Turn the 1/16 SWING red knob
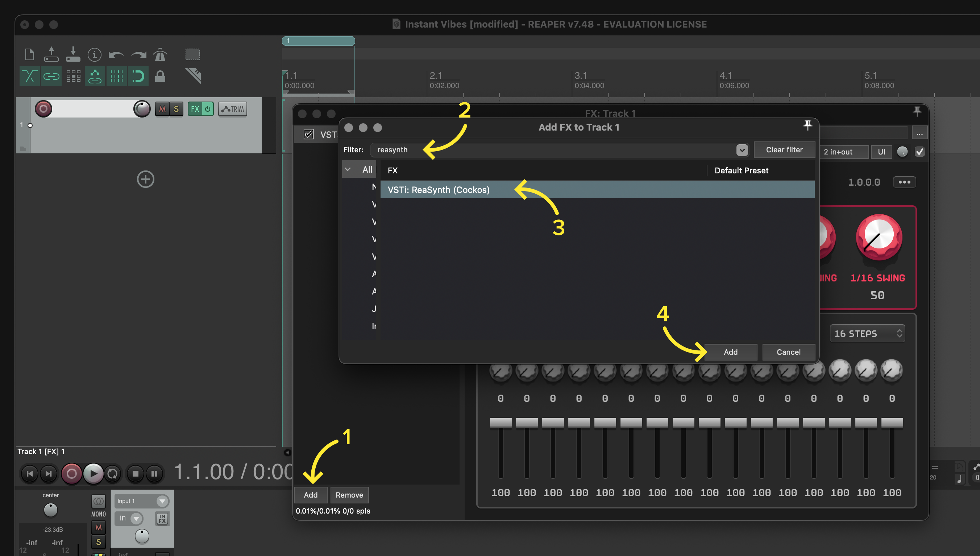 pyautogui.click(x=879, y=237)
